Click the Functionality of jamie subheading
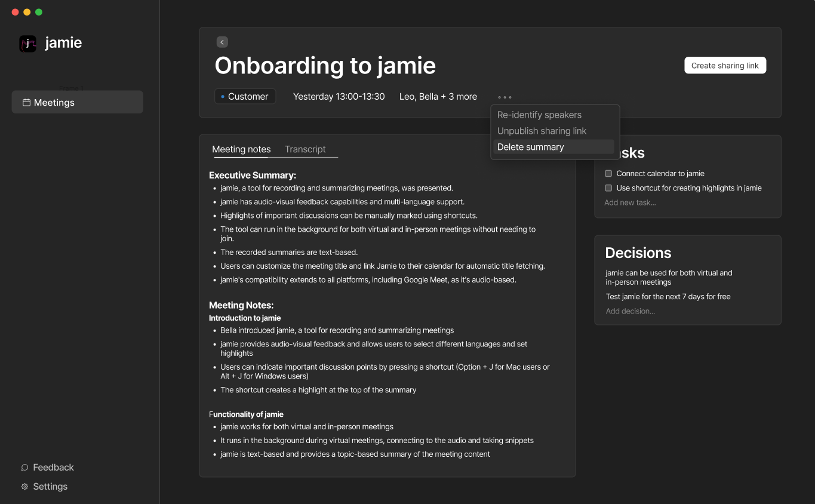 (x=246, y=414)
